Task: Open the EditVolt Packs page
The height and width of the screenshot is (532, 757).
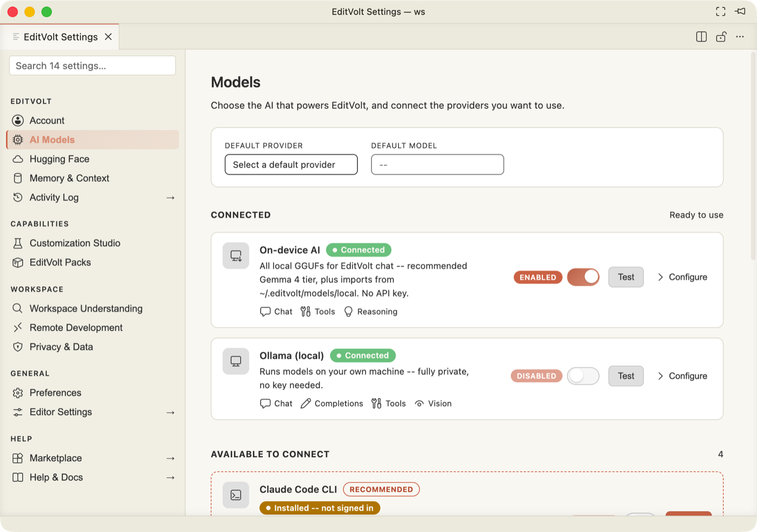Action: tap(92, 262)
